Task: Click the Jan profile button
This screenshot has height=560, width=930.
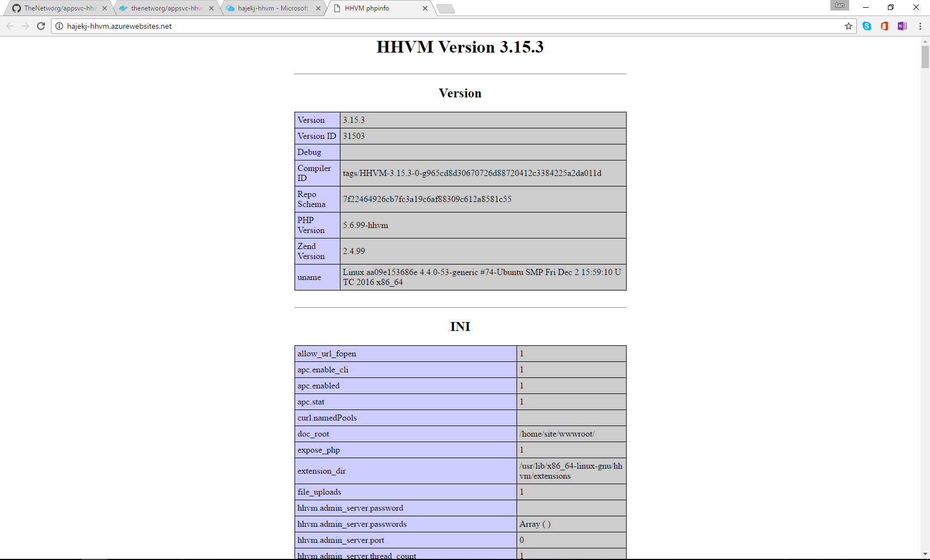Action: point(839,6)
